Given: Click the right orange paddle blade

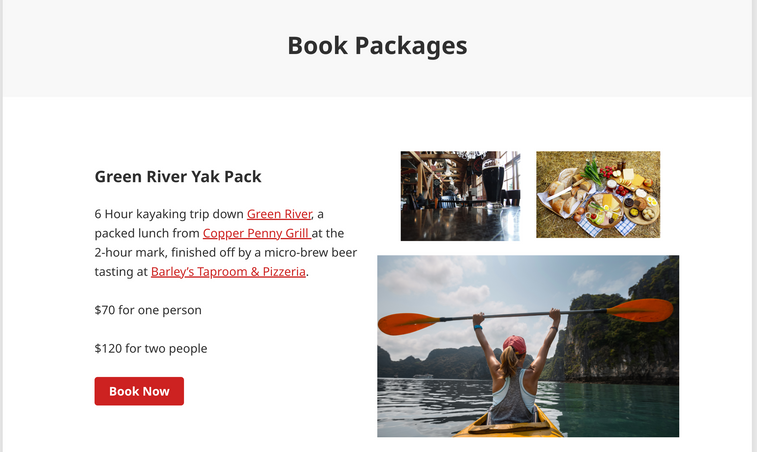Looking at the screenshot, I should pyautogui.click(x=640, y=310).
